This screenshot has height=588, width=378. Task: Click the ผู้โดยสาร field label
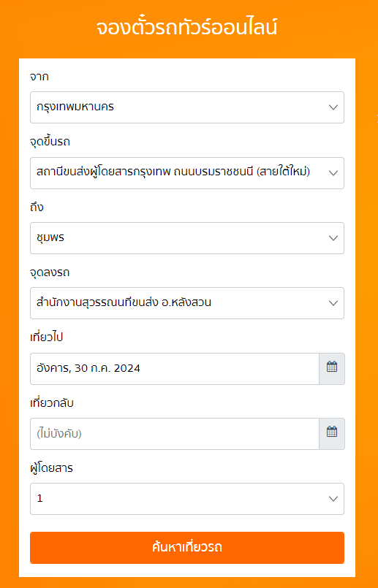[x=51, y=467]
